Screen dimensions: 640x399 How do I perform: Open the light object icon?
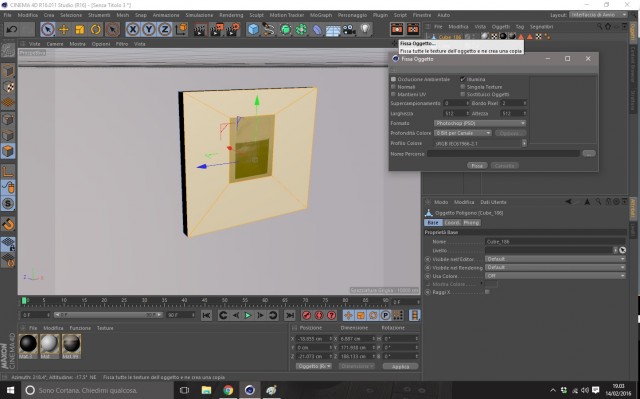(365, 29)
